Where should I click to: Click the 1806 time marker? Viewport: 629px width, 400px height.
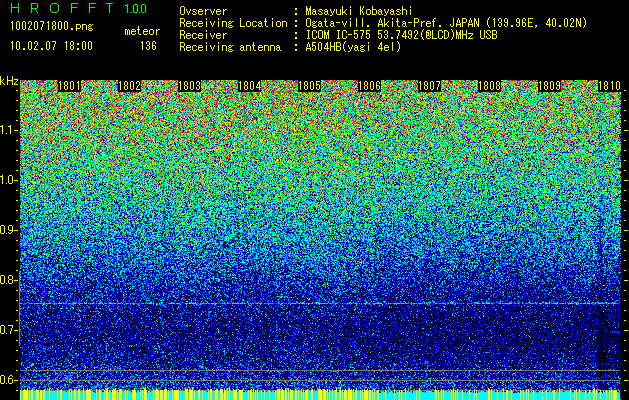tap(369, 86)
